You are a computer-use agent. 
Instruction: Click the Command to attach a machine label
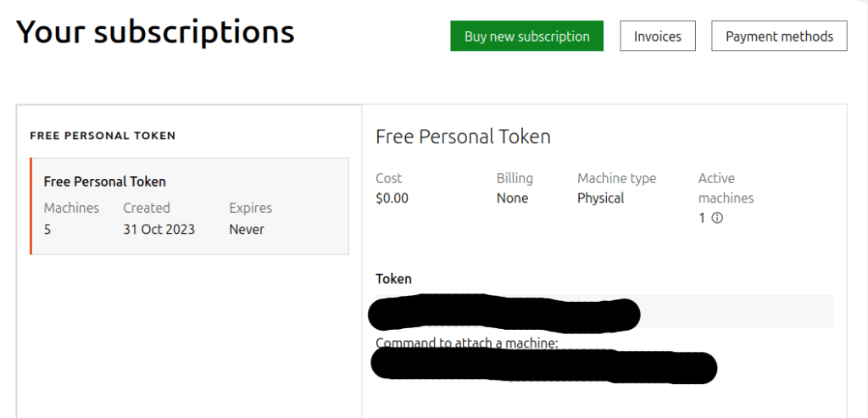pyautogui.click(x=467, y=343)
